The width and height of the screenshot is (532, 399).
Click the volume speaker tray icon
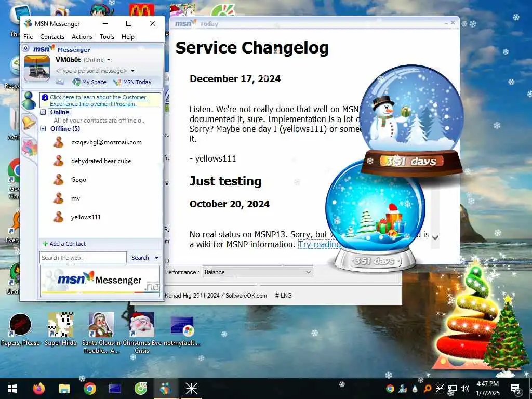pyautogui.click(x=465, y=389)
